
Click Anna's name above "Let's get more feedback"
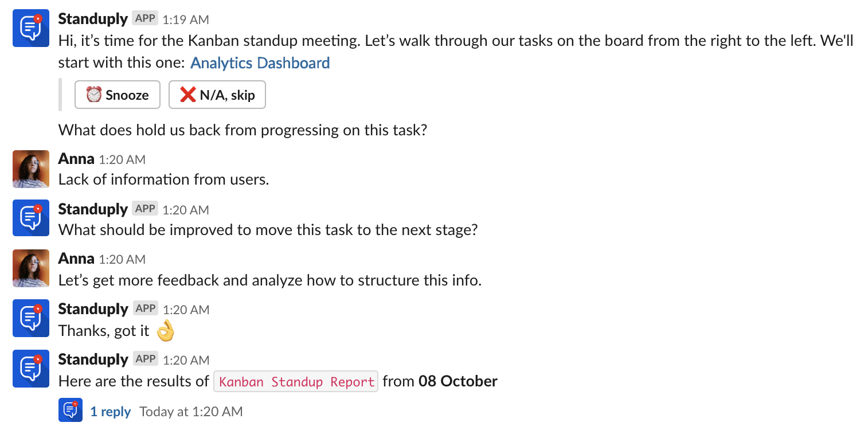point(76,259)
